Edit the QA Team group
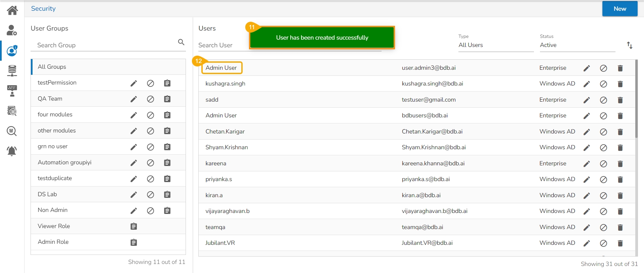This screenshot has width=644, height=273. (134, 99)
